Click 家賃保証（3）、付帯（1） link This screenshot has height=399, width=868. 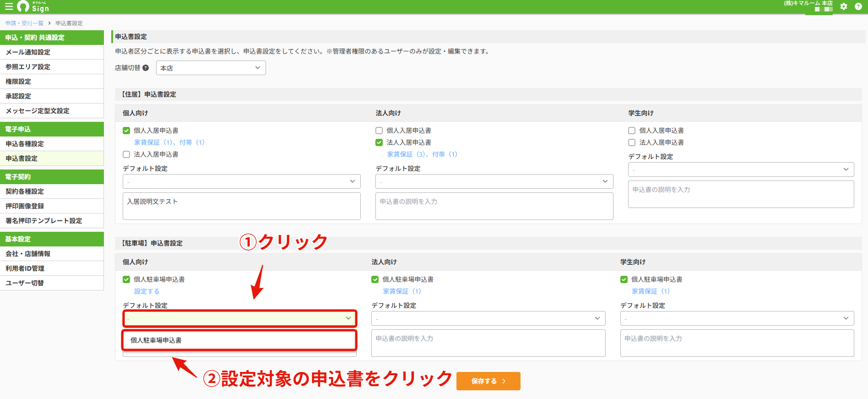[422, 154]
